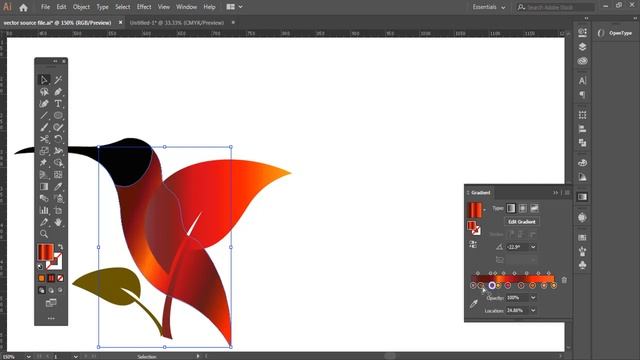Select the Magic Wand tool
Screen dimensions: 640x360
tap(58, 80)
